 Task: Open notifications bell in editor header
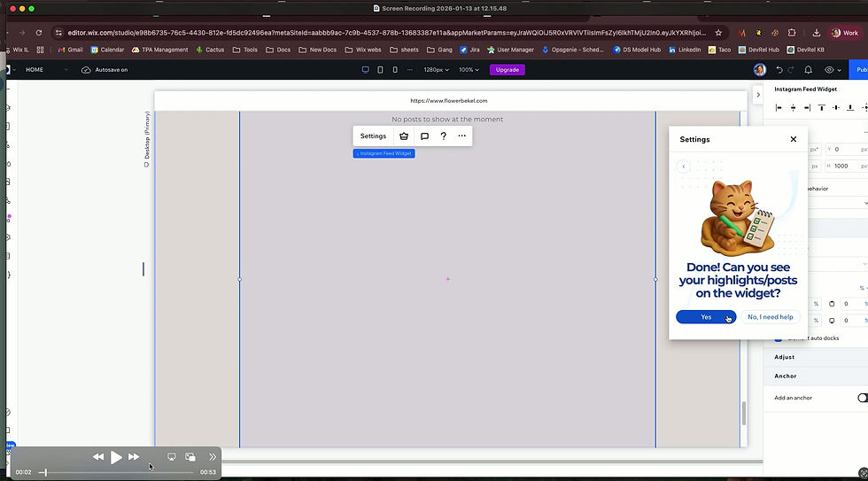coord(808,70)
